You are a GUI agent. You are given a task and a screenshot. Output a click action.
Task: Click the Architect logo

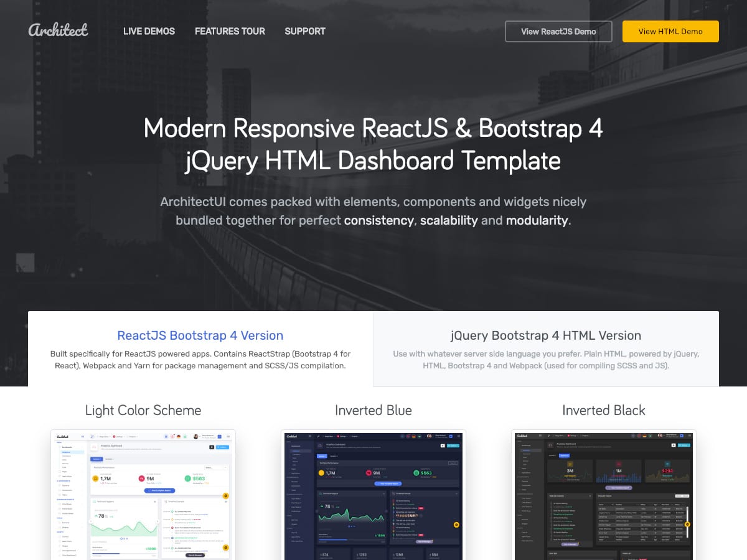59,30
